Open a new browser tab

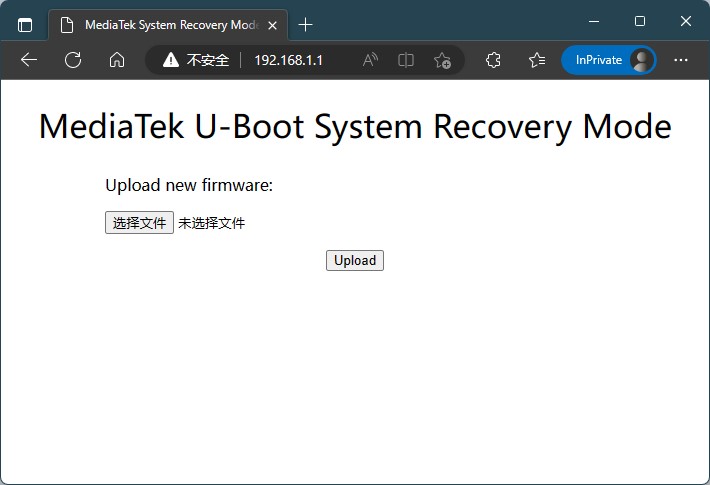[x=306, y=24]
